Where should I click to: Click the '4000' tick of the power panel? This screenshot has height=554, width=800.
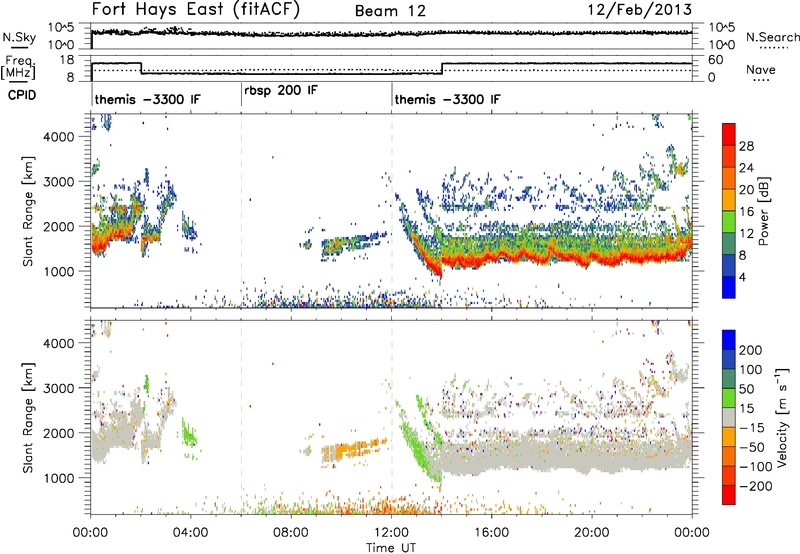[59, 137]
